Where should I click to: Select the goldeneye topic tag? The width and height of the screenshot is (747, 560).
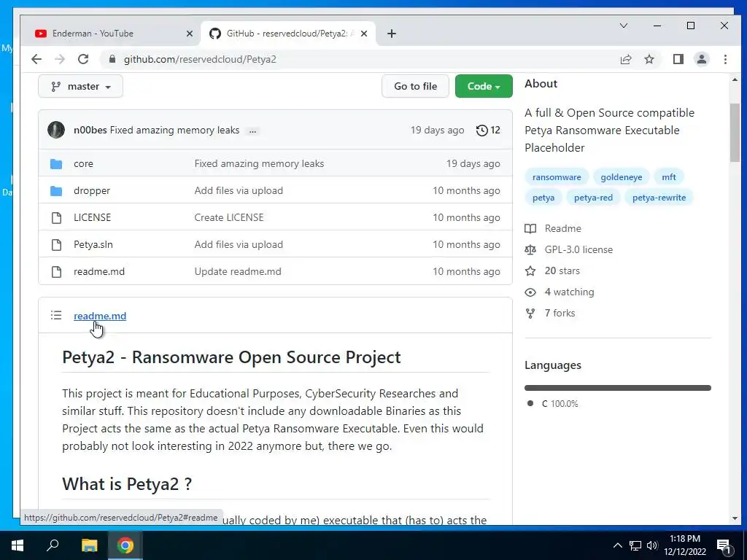622,177
